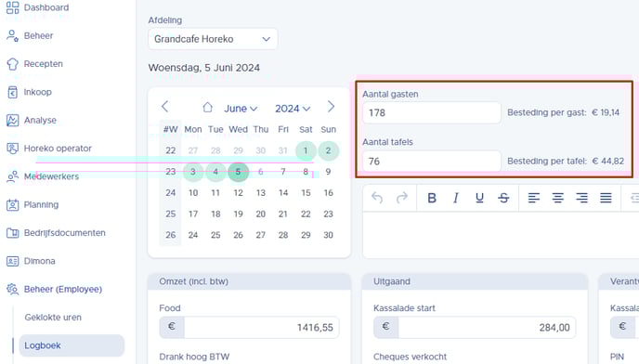Image resolution: width=639 pixels, height=364 pixels.
Task: Click the Aantal tafels input field
Action: pyautogui.click(x=432, y=162)
